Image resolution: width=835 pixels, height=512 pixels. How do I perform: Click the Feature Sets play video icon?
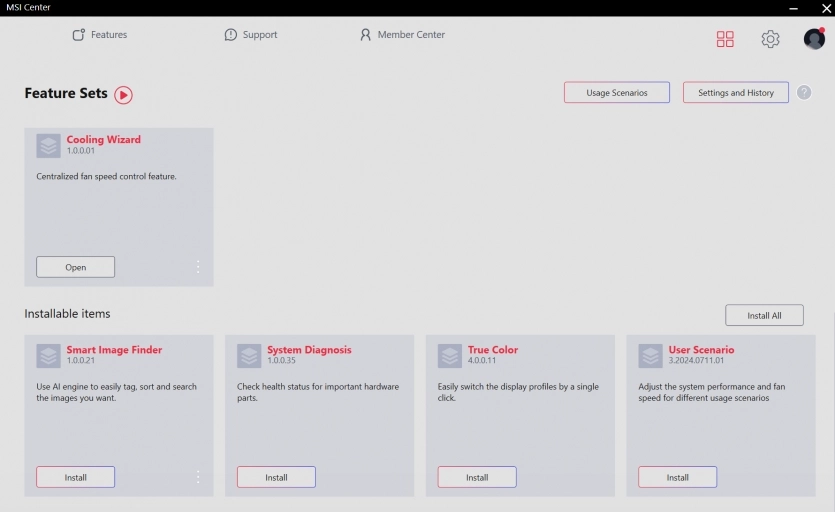tap(123, 95)
